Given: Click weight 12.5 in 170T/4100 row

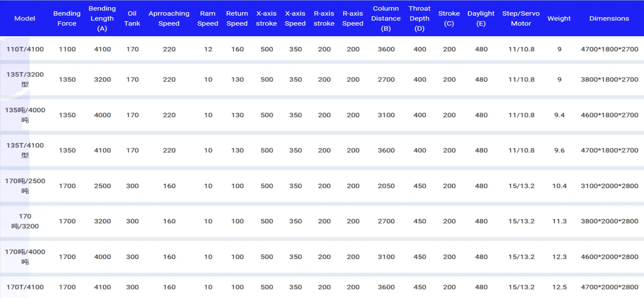Looking at the screenshot, I should [x=559, y=287].
